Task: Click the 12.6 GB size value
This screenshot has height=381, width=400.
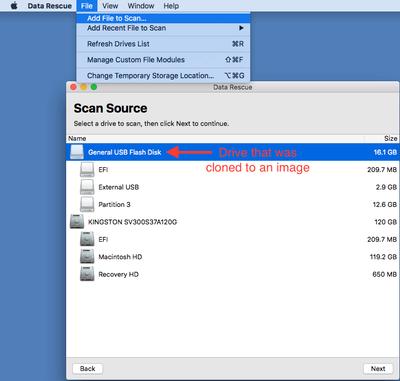Action: [385, 204]
